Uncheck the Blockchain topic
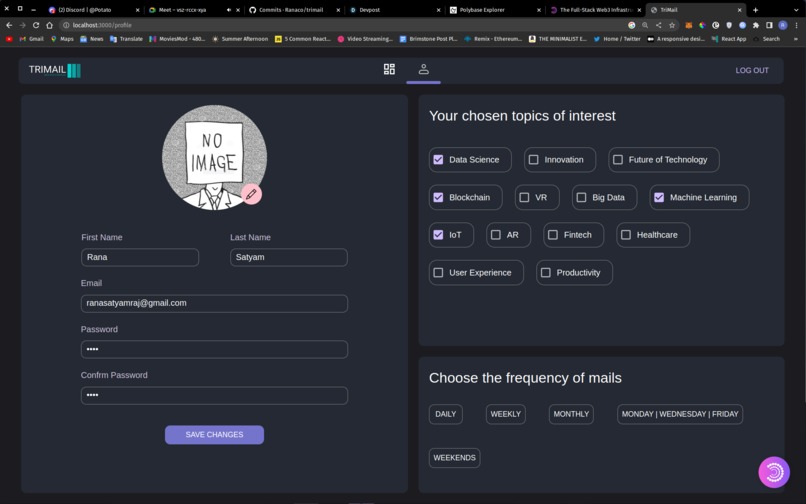Image resolution: width=806 pixels, height=504 pixels. coord(438,197)
